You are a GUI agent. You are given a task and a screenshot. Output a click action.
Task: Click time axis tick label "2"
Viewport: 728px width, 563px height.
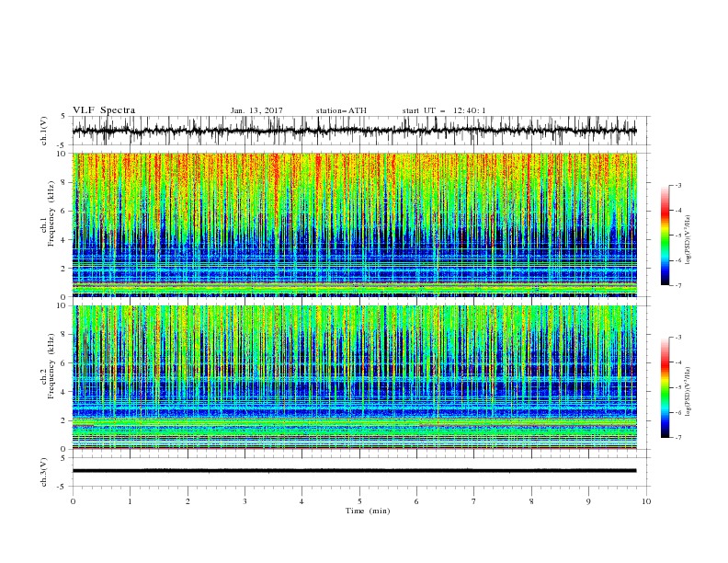[x=188, y=501]
